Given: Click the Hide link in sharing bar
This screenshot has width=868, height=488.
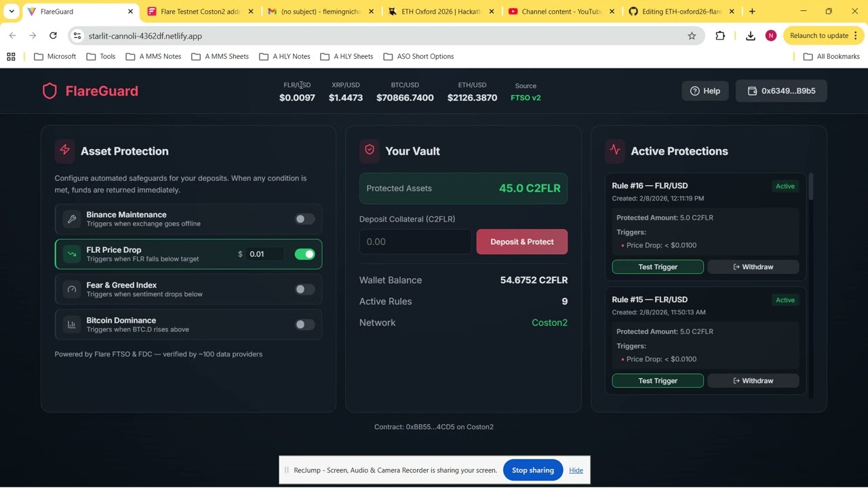Looking at the screenshot, I should click(x=576, y=470).
